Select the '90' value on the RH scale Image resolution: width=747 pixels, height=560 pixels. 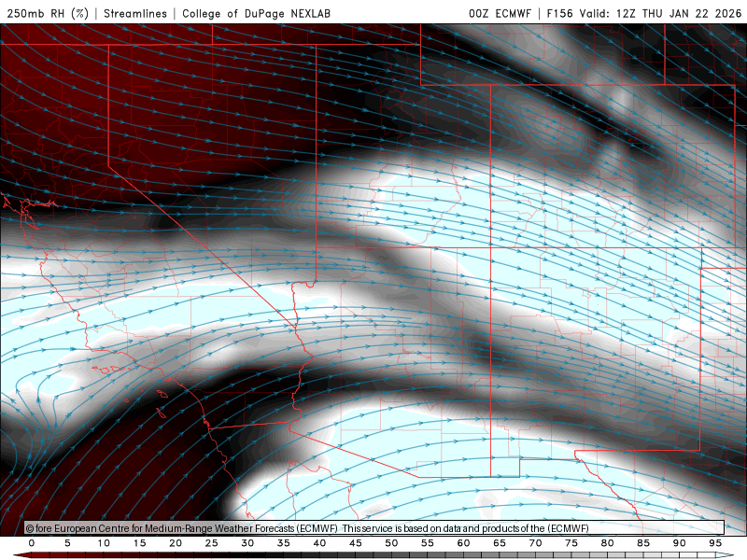(680, 543)
